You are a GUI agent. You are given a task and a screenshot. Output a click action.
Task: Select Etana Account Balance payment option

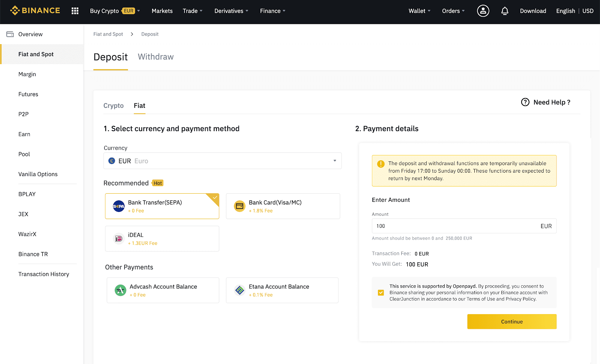click(x=282, y=290)
